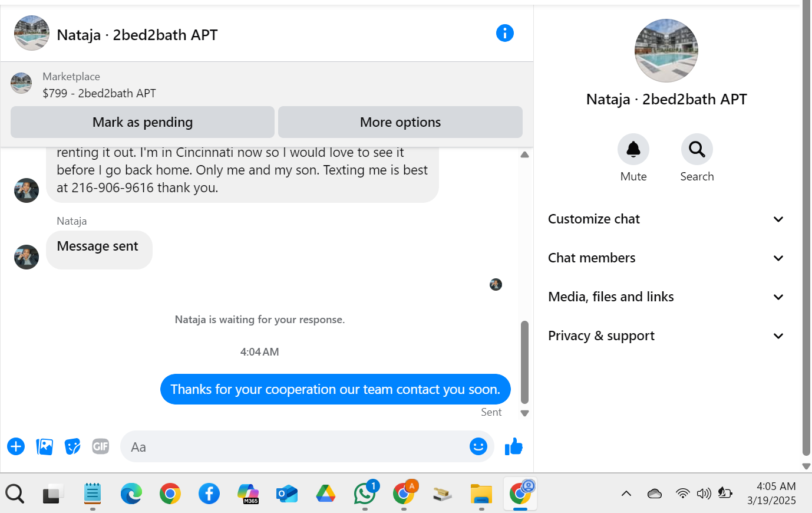Expand Media, files and links section
812x513 pixels.
point(666,297)
